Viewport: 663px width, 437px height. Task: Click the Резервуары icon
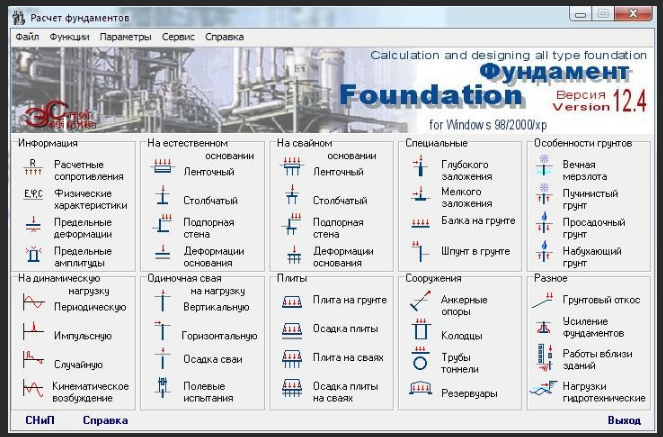[x=420, y=388]
